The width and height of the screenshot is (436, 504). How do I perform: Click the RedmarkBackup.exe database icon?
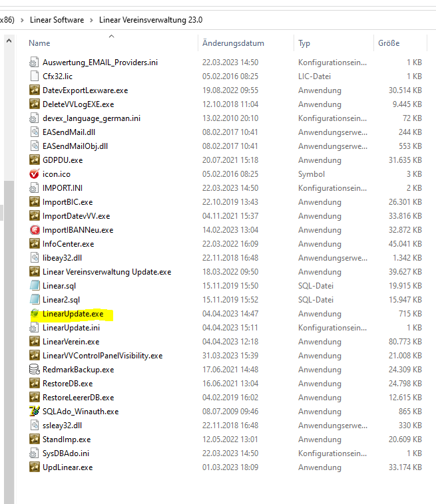pos(35,370)
